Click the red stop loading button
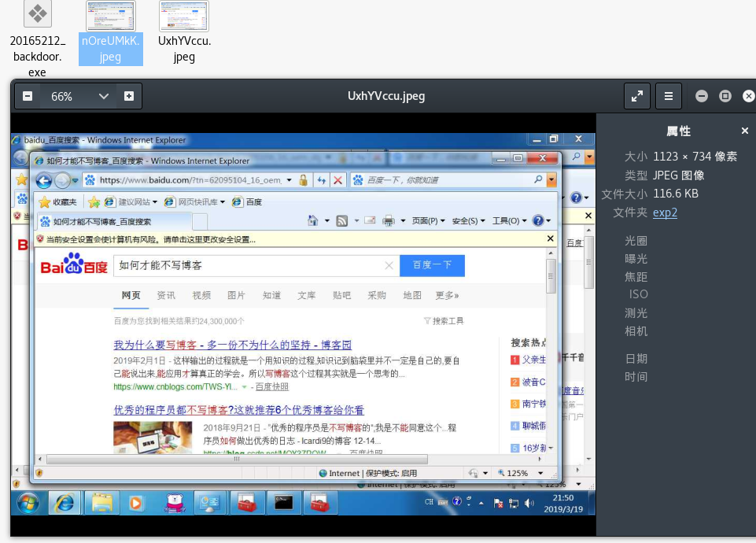756x543 pixels. click(338, 180)
